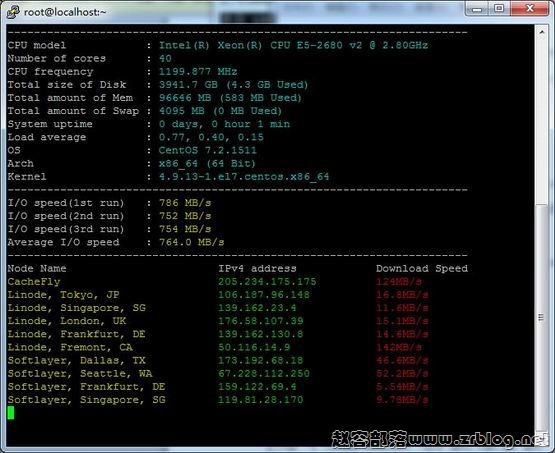Click the Linode, Tokyo, JP node name

63,295
